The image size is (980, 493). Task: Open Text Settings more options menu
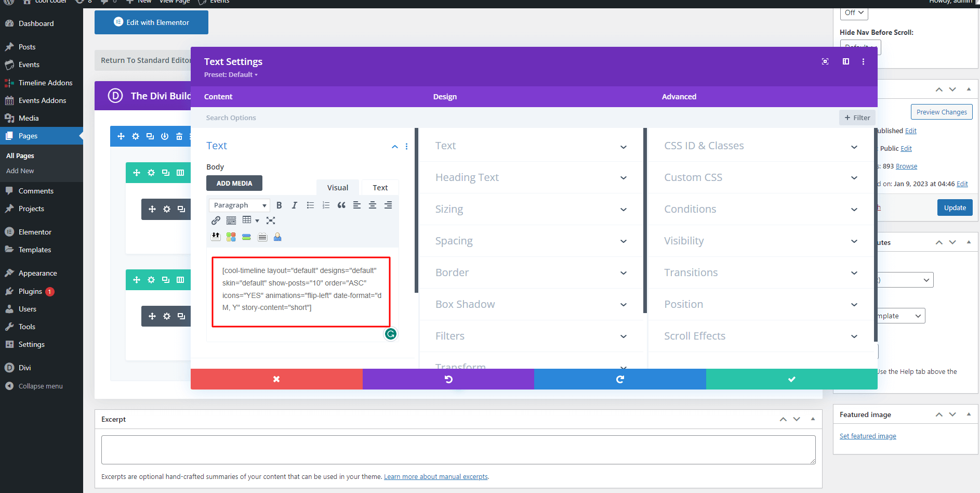pyautogui.click(x=864, y=61)
